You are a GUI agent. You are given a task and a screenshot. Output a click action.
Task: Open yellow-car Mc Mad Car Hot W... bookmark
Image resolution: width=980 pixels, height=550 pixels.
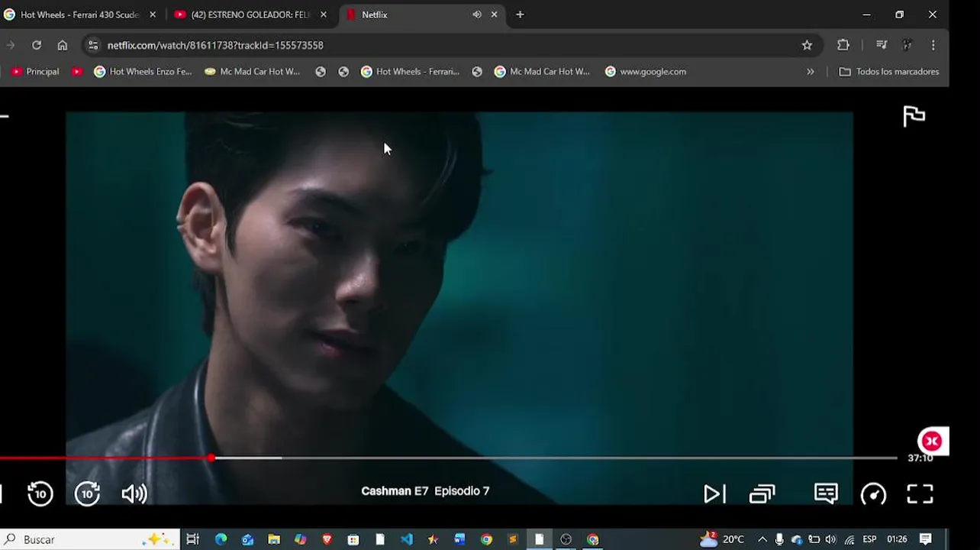pos(253,72)
